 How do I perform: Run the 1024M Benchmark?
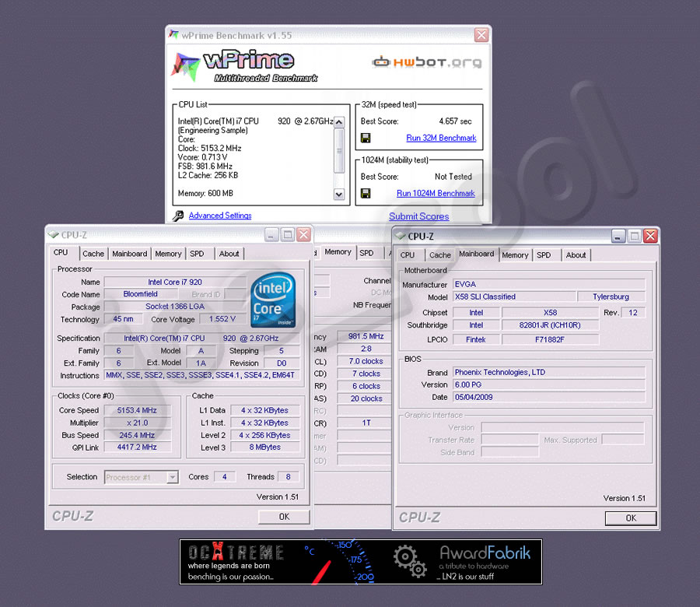click(436, 194)
